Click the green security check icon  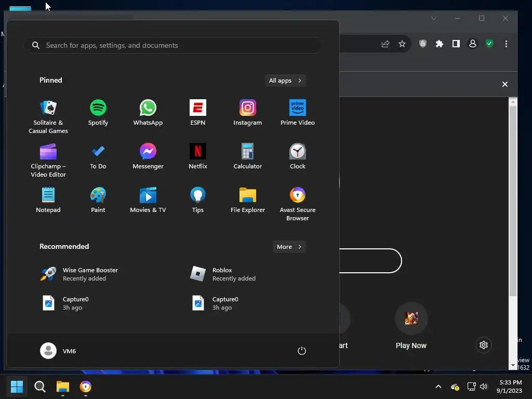pyautogui.click(x=489, y=44)
